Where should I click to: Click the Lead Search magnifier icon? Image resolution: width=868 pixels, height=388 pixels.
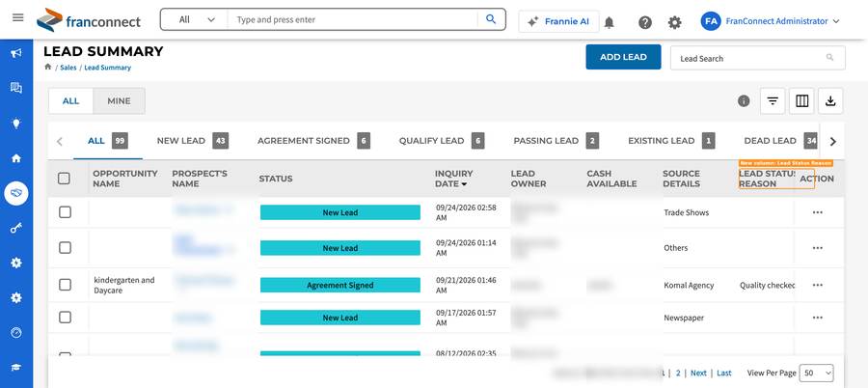[x=829, y=58]
